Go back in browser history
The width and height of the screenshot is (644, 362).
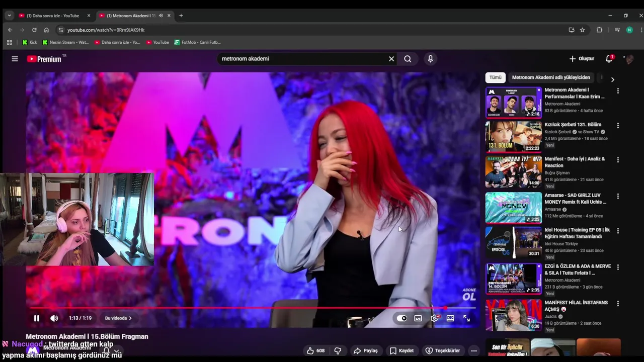pos(10,30)
